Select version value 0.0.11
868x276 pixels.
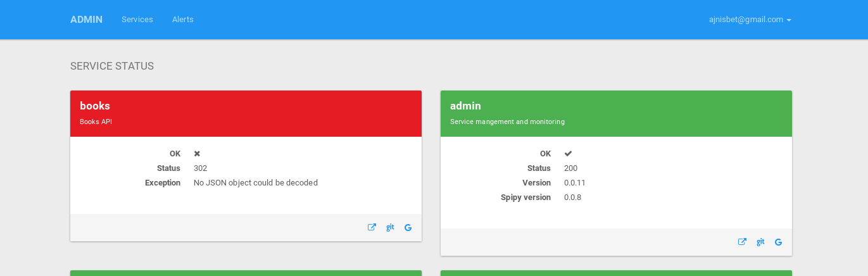pyautogui.click(x=575, y=183)
